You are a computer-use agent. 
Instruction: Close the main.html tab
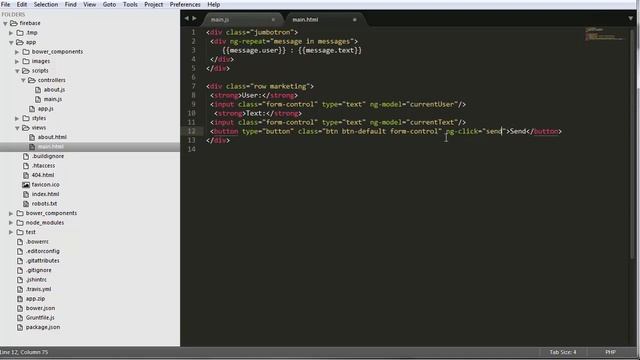point(354,20)
